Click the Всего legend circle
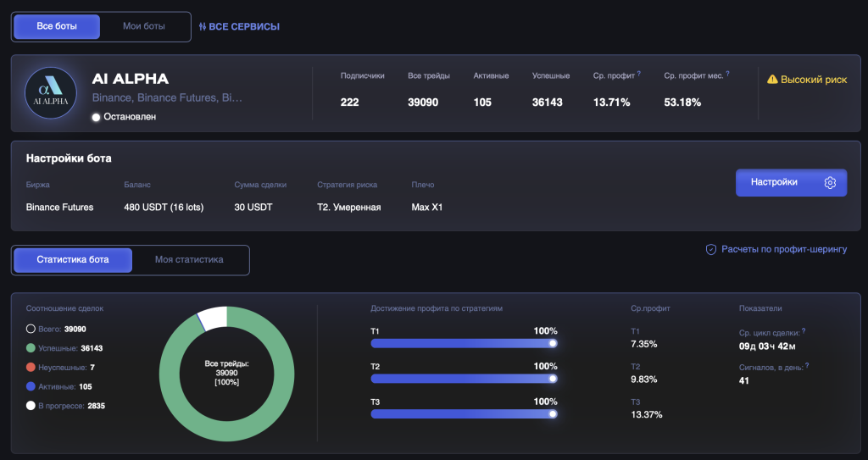 tap(31, 329)
